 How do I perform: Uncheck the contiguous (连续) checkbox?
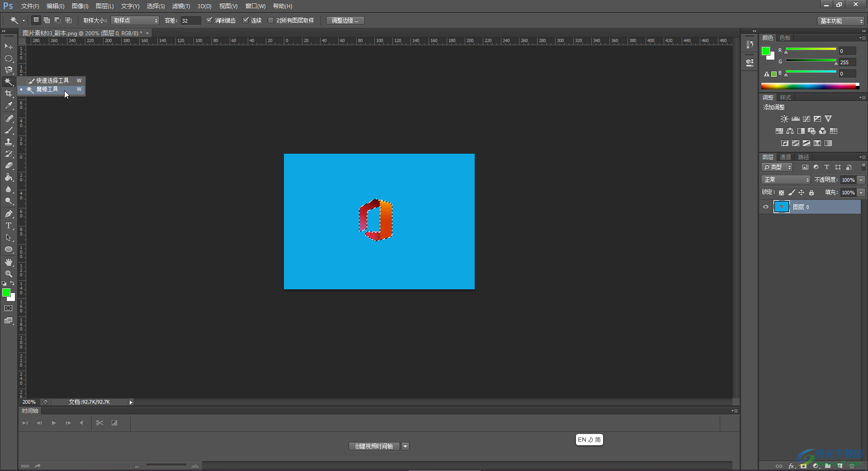pyautogui.click(x=246, y=20)
